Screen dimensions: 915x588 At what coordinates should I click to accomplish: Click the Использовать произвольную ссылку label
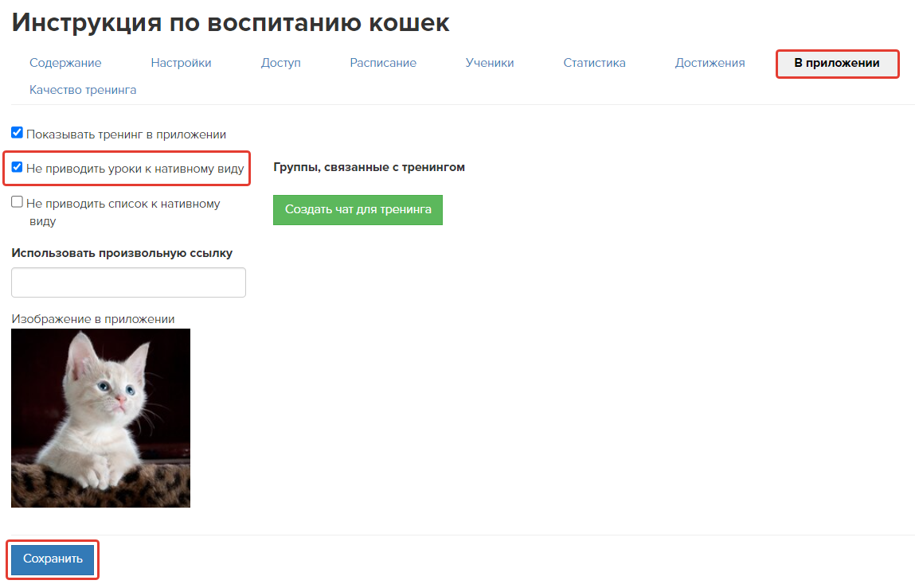[122, 253]
